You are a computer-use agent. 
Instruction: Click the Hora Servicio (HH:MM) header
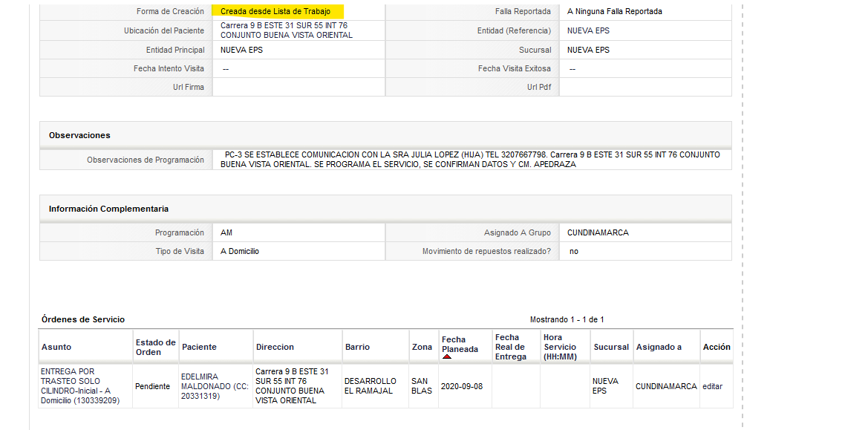(560, 347)
